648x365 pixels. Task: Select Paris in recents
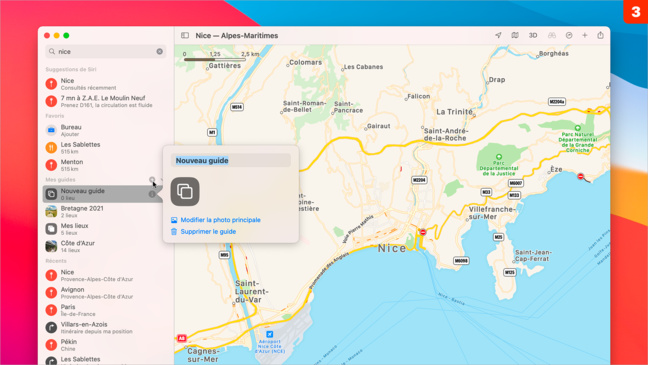coord(105,310)
